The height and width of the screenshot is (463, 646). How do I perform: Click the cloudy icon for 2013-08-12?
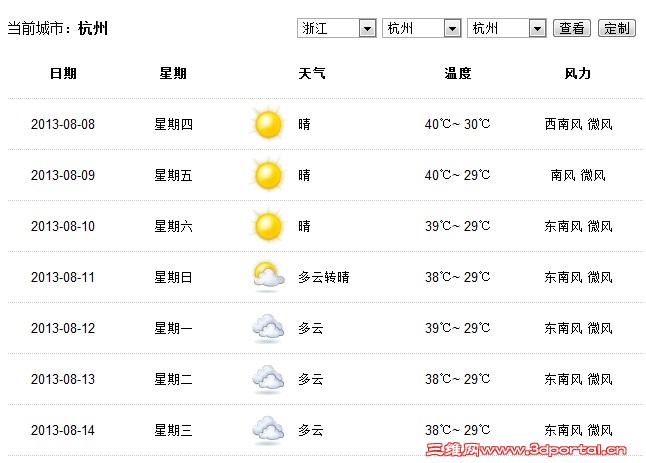(268, 328)
